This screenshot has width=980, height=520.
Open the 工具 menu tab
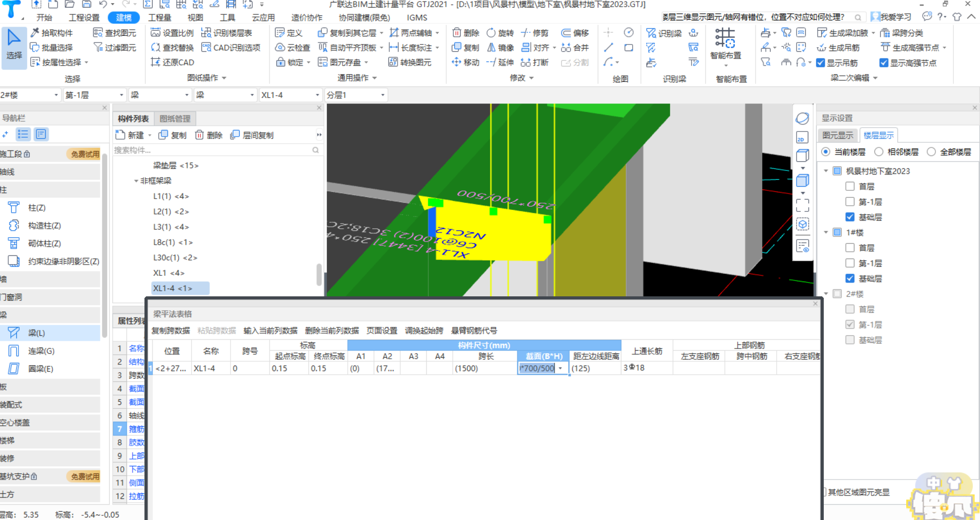[x=227, y=17]
